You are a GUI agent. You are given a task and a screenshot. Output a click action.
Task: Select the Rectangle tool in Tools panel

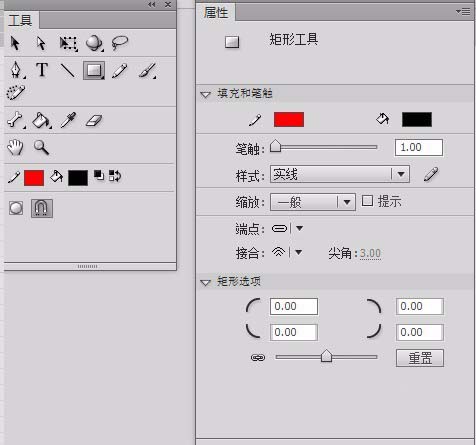point(94,70)
